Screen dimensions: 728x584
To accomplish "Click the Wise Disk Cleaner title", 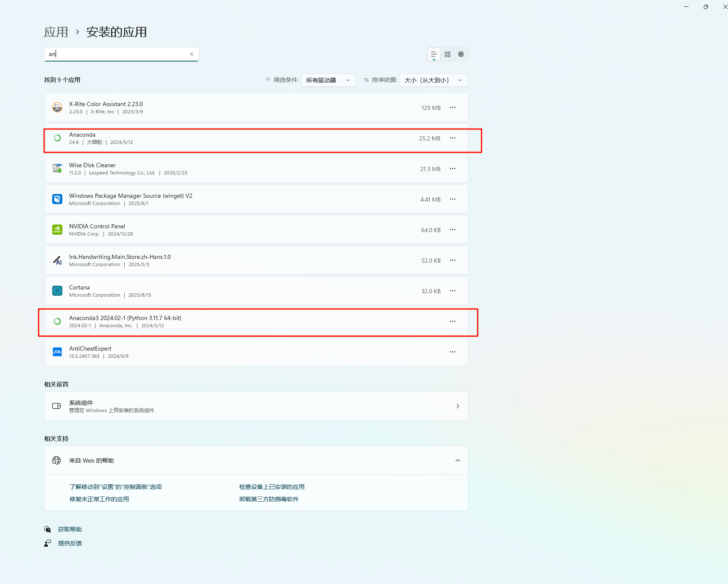I will click(92, 165).
